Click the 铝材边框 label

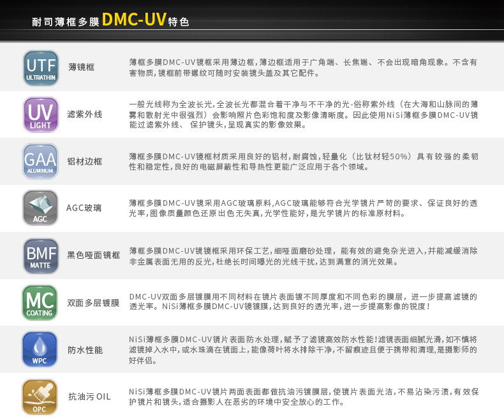[x=85, y=161]
